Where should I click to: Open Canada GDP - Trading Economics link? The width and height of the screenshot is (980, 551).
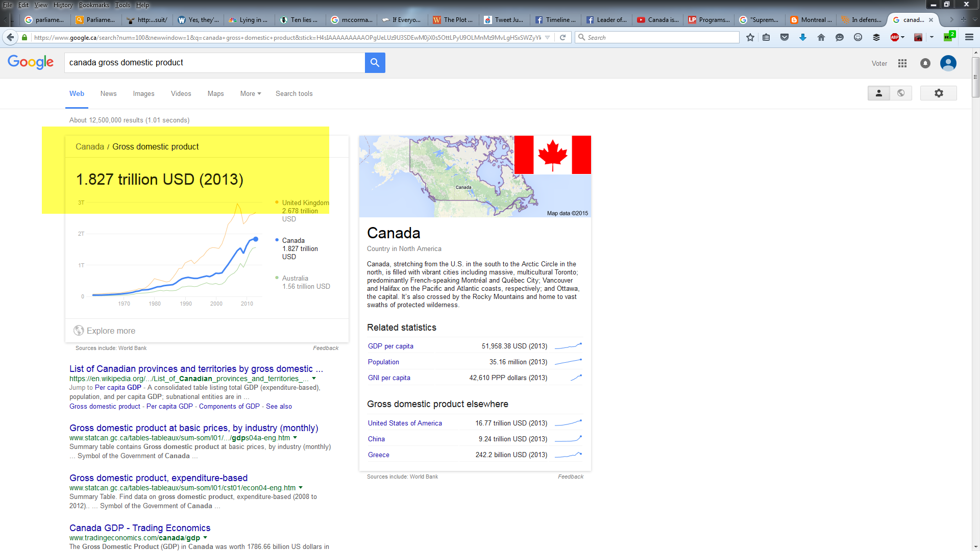click(140, 528)
